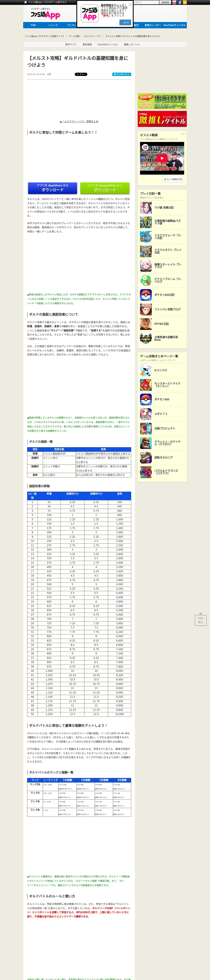Open the 配信カレンダー navigation tab
The width and height of the screenshot is (210, 980).
152,25
